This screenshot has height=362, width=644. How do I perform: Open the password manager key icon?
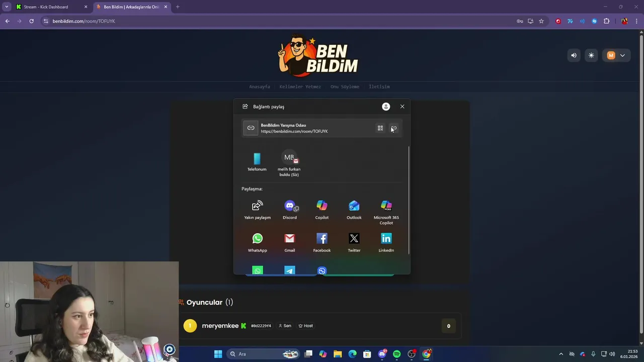520,21
